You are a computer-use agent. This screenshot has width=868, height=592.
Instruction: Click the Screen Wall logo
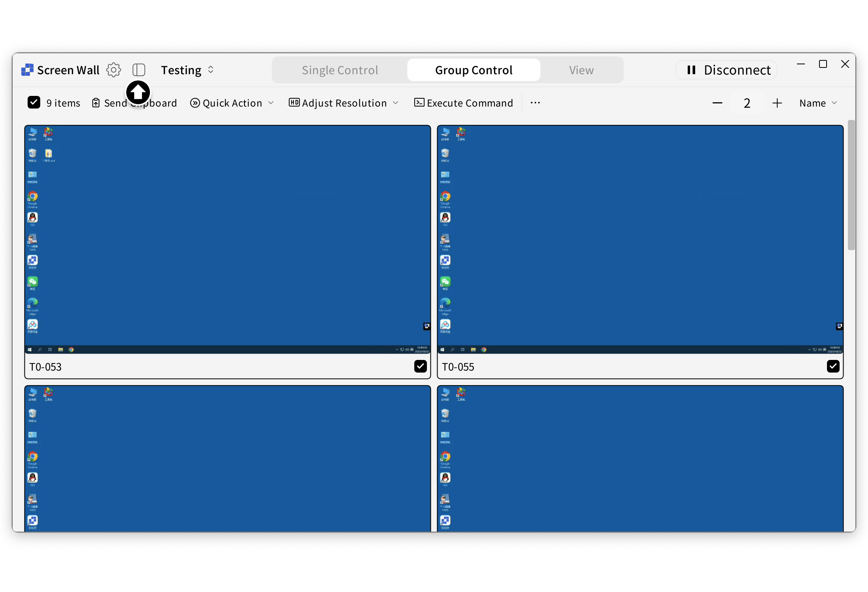[x=27, y=69]
